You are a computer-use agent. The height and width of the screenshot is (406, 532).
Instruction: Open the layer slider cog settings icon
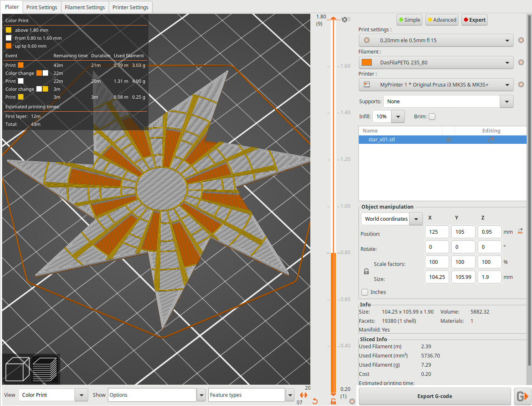click(352, 401)
